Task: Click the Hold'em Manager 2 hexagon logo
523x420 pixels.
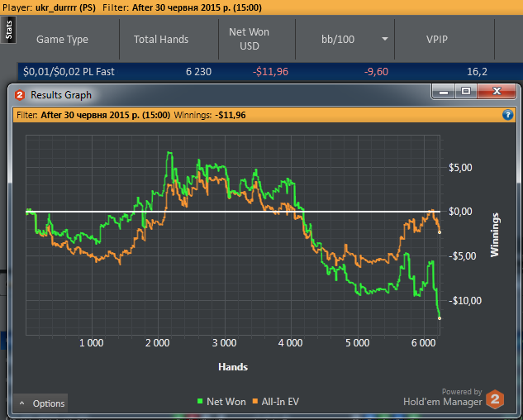Action: (x=495, y=399)
